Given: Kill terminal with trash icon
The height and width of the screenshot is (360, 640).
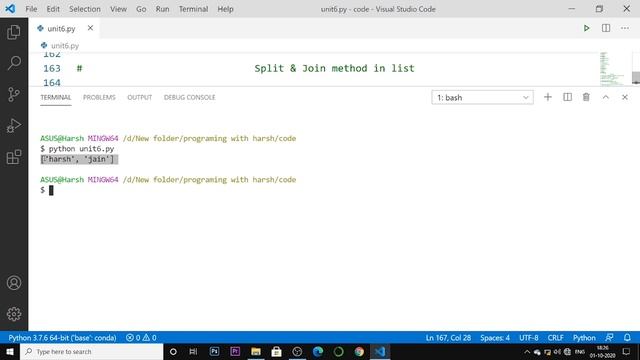Looking at the screenshot, I should pyautogui.click(x=586, y=97).
